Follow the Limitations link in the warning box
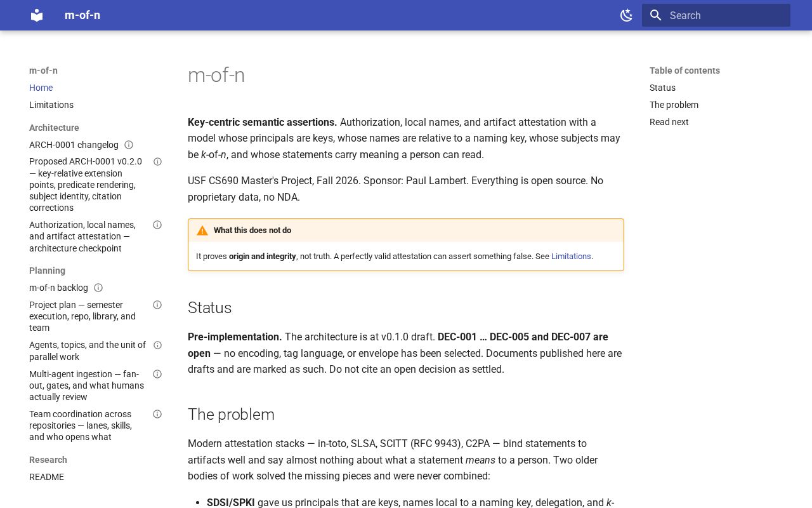The width and height of the screenshot is (812, 508). coord(571,257)
